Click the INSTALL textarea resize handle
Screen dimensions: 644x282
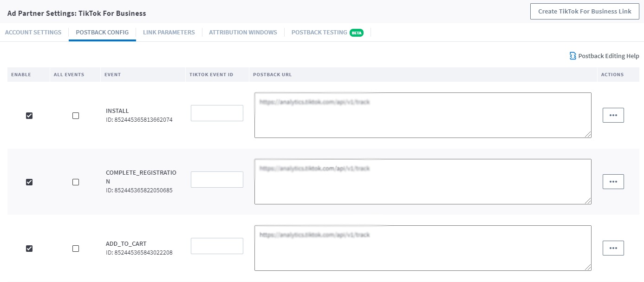pos(588,135)
